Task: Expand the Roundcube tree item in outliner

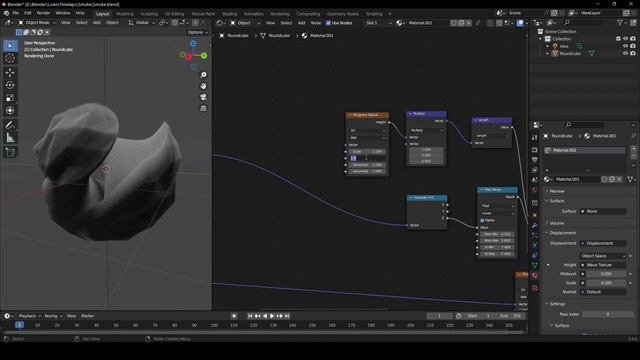Action: [x=548, y=53]
